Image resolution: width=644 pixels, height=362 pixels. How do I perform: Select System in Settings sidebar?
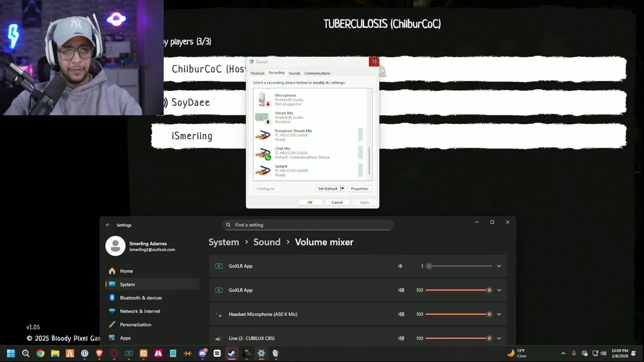click(x=152, y=284)
